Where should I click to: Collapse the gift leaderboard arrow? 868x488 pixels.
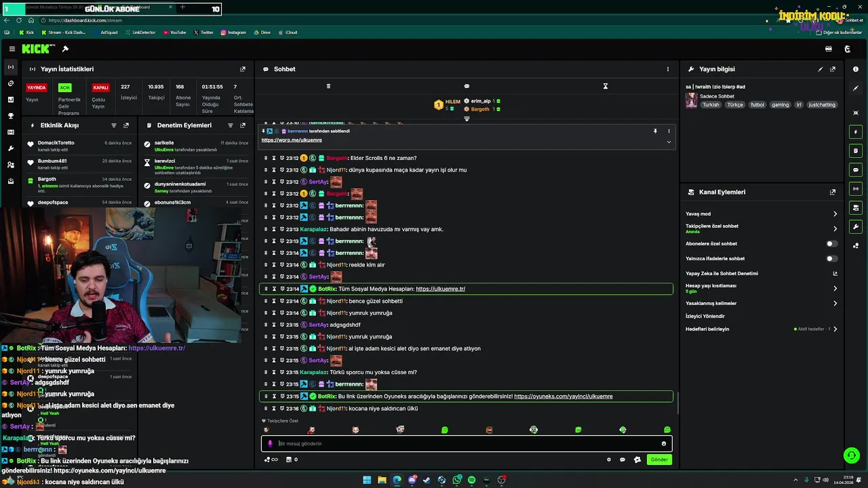tap(467, 119)
